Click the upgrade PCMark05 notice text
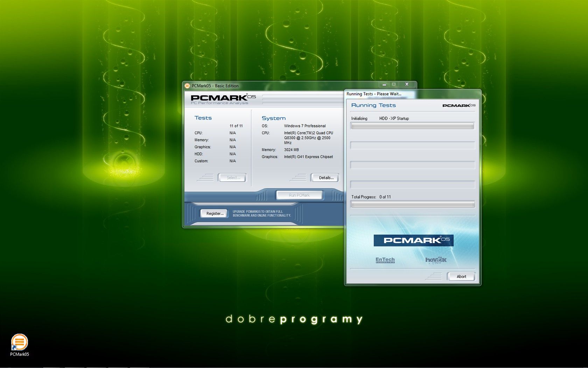The height and width of the screenshot is (368, 588). pyautogui.click(x=261, y=213)
